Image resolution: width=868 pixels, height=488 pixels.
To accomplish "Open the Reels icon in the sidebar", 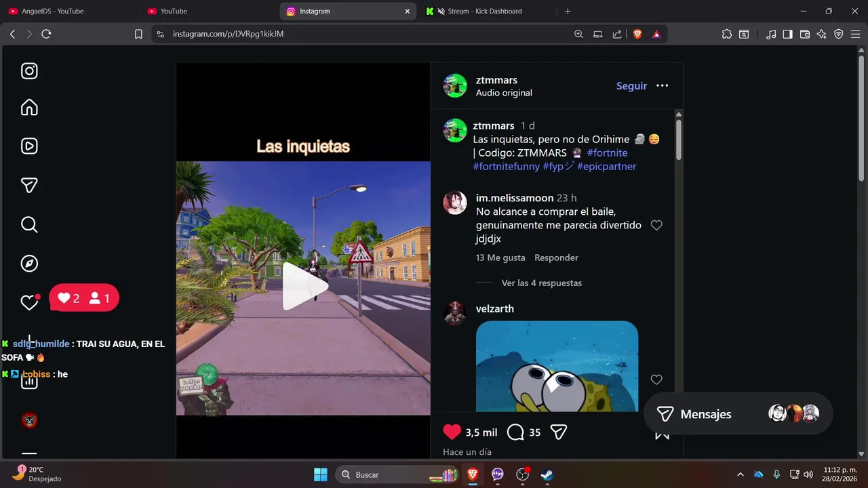I will coord(29,146).
